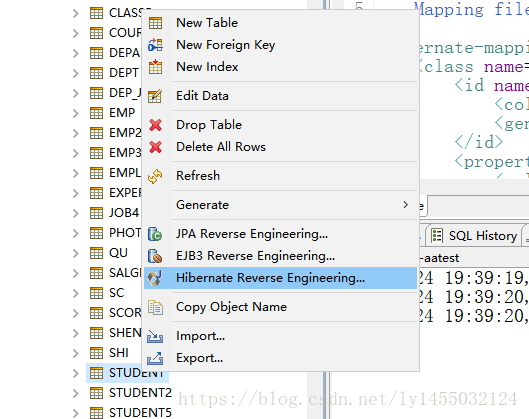Click the New Table icon in the context menu

coord(156,23)
